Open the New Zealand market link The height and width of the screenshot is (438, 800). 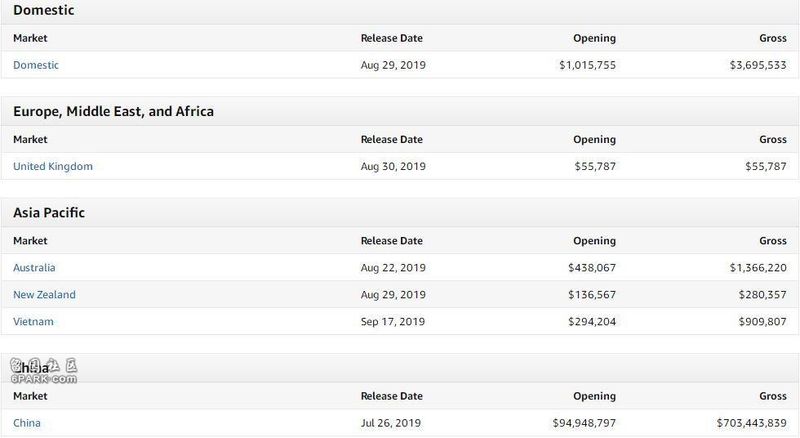coord(44,295)
